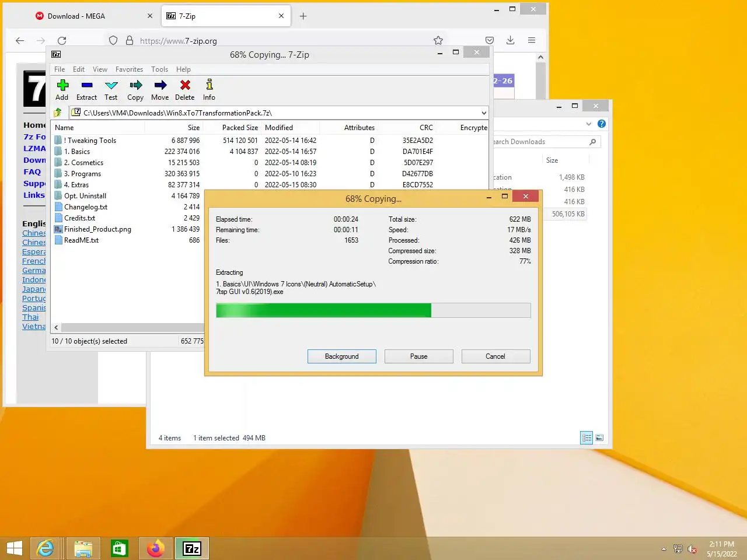Click the Test toolbar icon
This screenshot has height=560, width=747.
tap(111, 90)
